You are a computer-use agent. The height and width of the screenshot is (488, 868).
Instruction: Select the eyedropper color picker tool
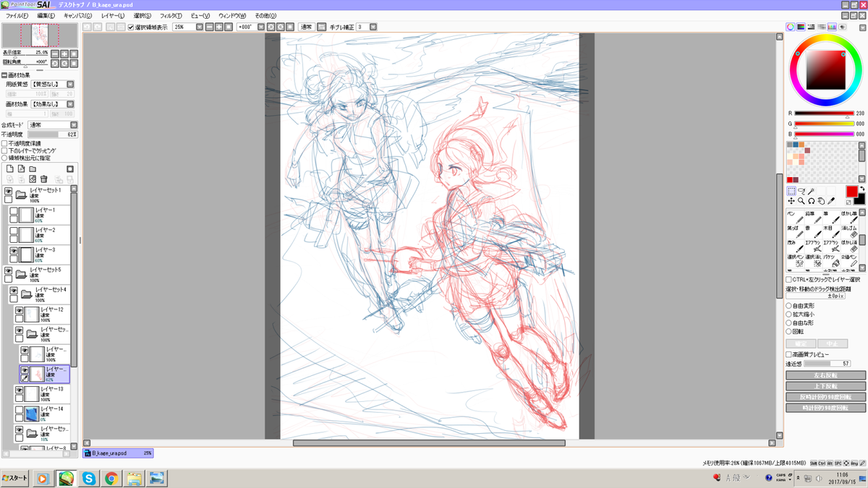pyautogui.click(x=832, y=200)
